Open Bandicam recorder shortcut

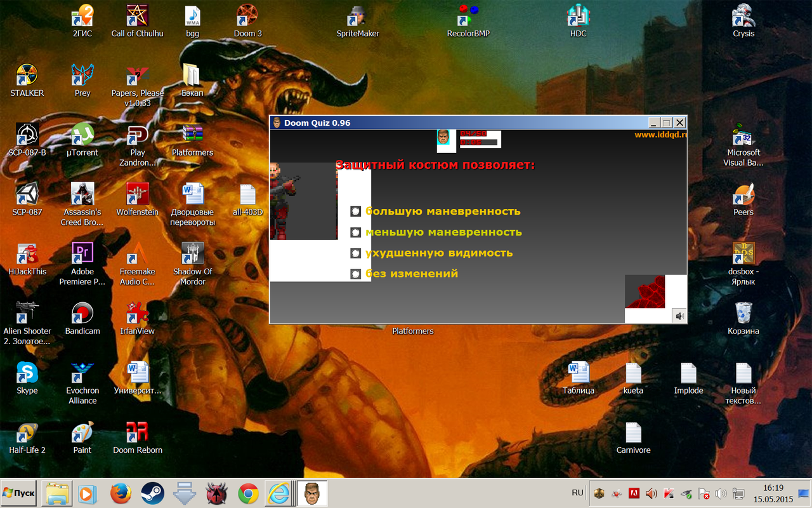(x=82, y=319)
